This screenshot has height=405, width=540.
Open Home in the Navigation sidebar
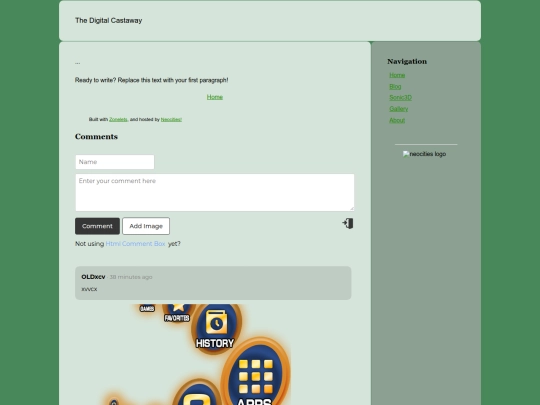pos(397,75)
